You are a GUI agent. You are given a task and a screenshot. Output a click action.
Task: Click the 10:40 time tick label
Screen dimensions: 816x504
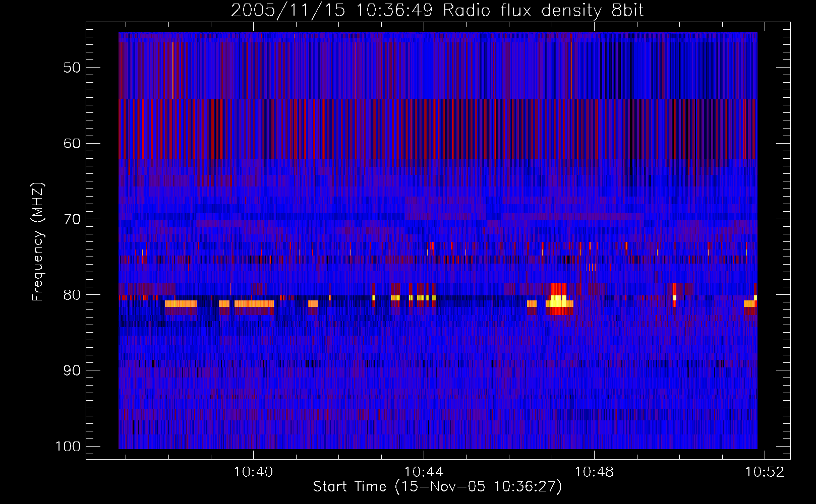(253, 472)
